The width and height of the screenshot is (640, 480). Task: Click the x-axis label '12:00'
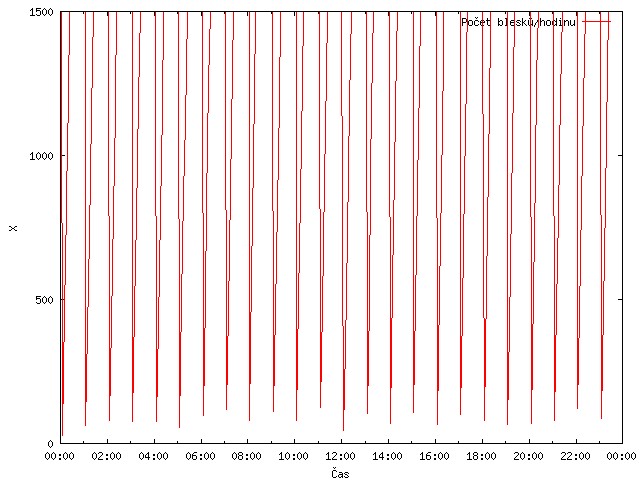341,456
